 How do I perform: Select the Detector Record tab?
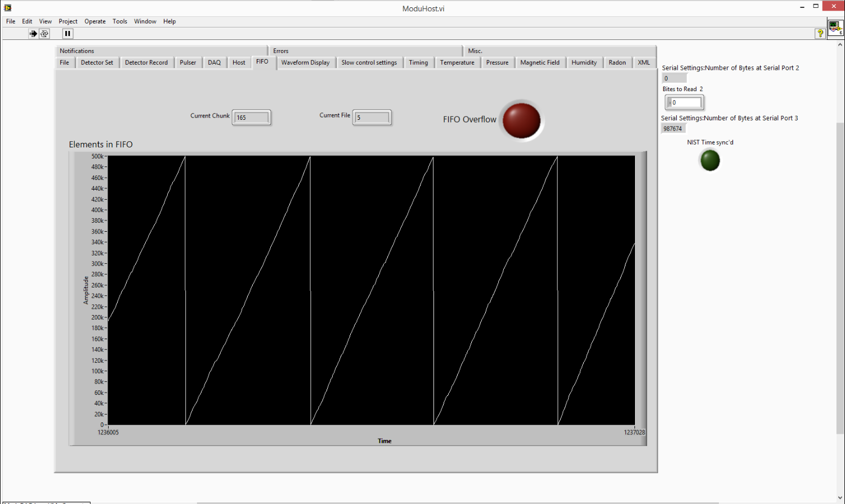146,62
